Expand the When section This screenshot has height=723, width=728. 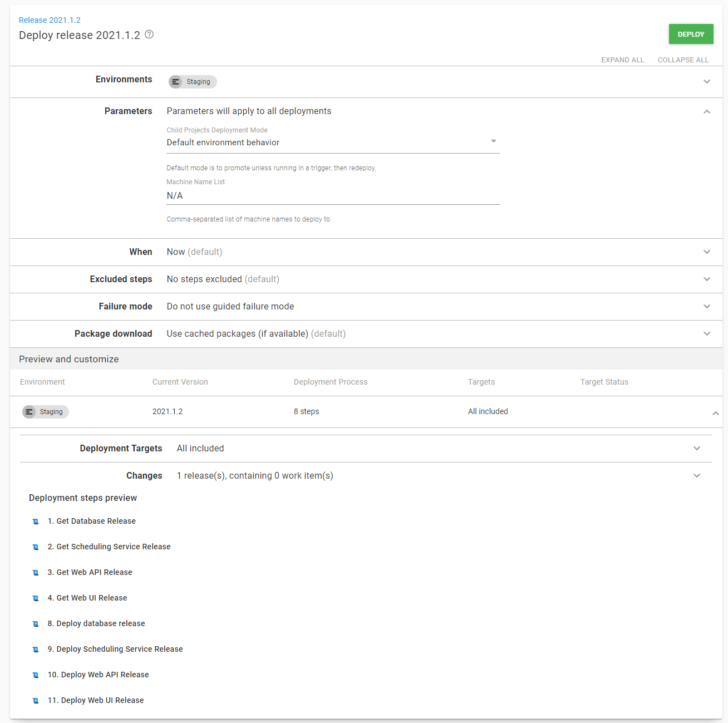[x=707, y=252]
